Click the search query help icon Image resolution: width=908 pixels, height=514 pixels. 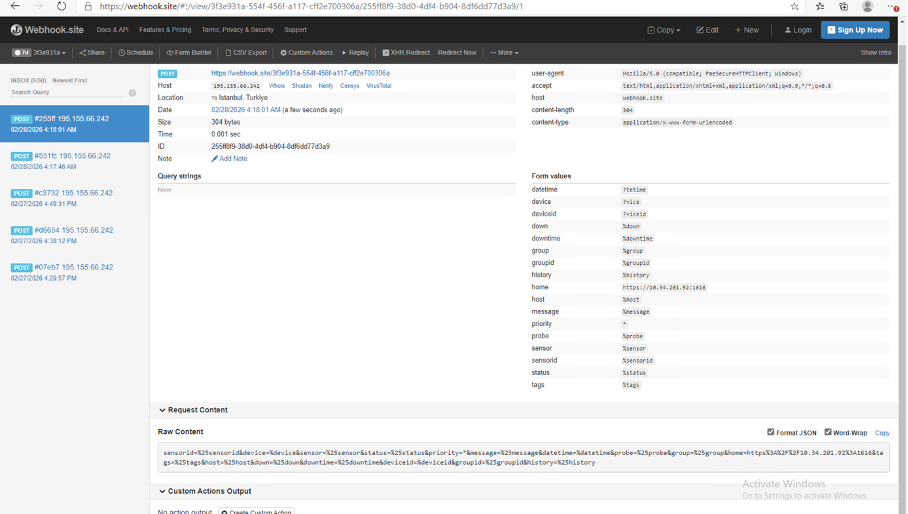132,93
